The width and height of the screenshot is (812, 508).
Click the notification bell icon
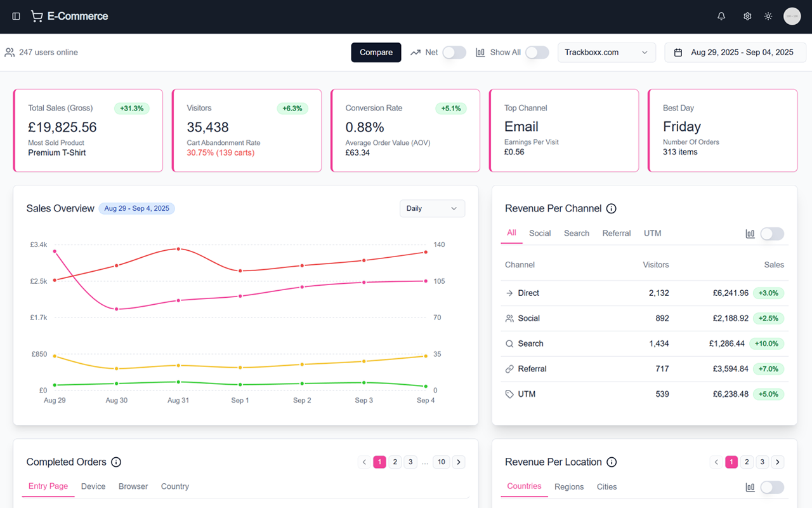pos(721,16)
